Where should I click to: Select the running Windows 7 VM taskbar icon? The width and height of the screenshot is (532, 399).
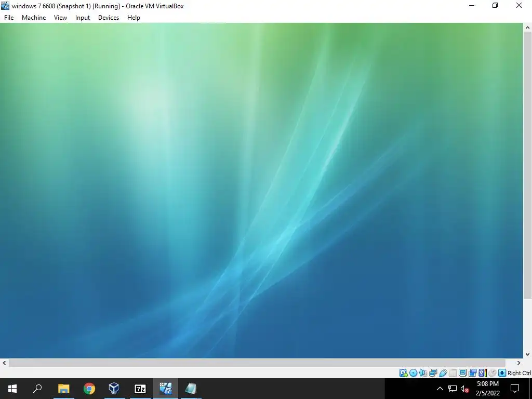click(166, 389)
